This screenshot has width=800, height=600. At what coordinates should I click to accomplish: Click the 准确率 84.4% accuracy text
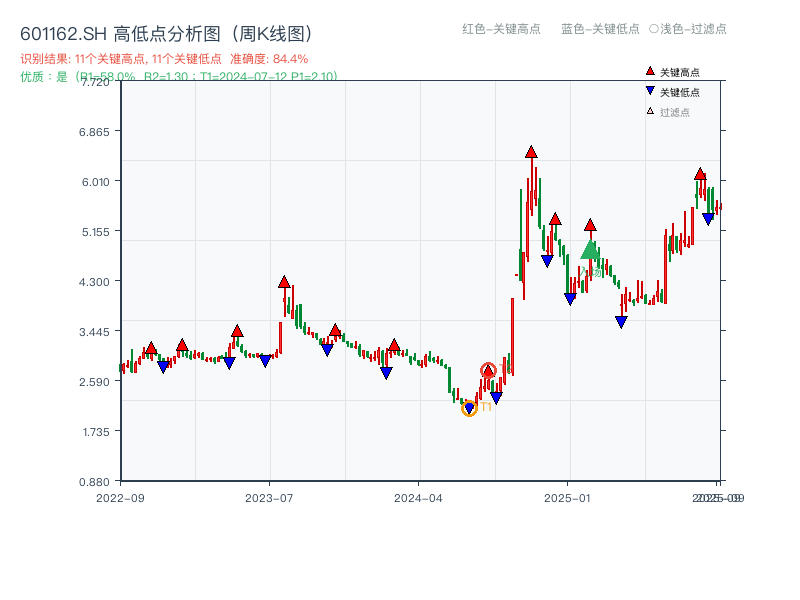pos(268,58)
